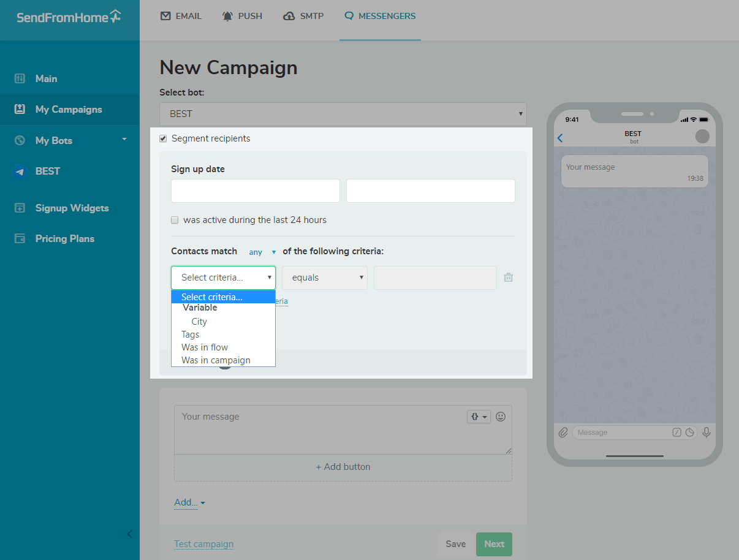Uncheck the Segment recipients checkbox
739x560 pixels.
coord(163,138)
